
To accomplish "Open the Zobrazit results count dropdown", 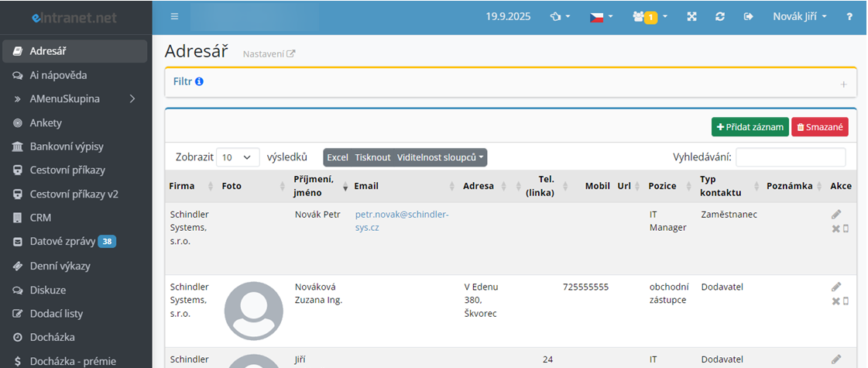I will point(238,157).
